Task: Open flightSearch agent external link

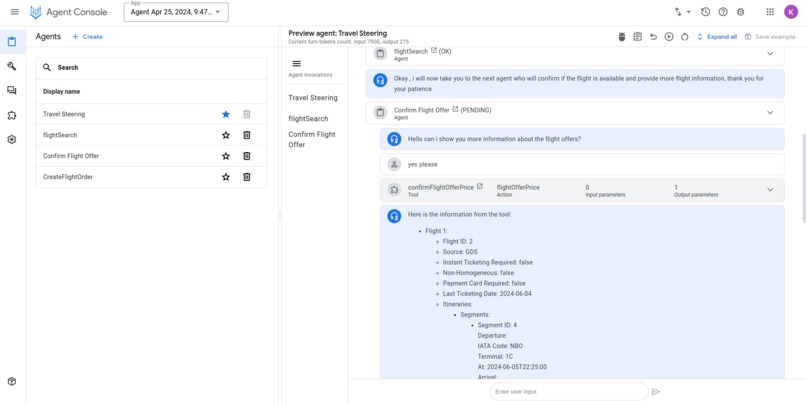Action: point(433,51)
